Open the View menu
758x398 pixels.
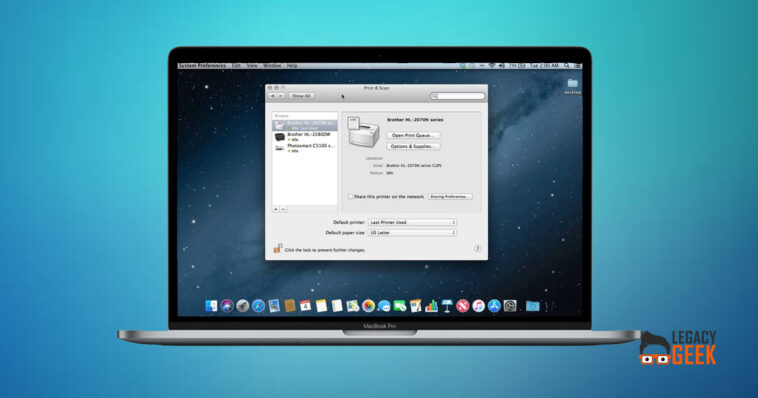pos(252,65)
